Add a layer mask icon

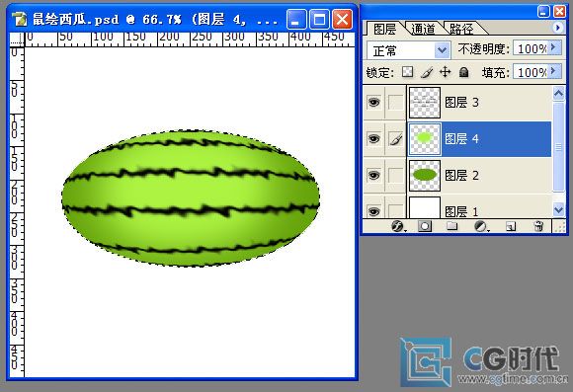pos(425,226)
